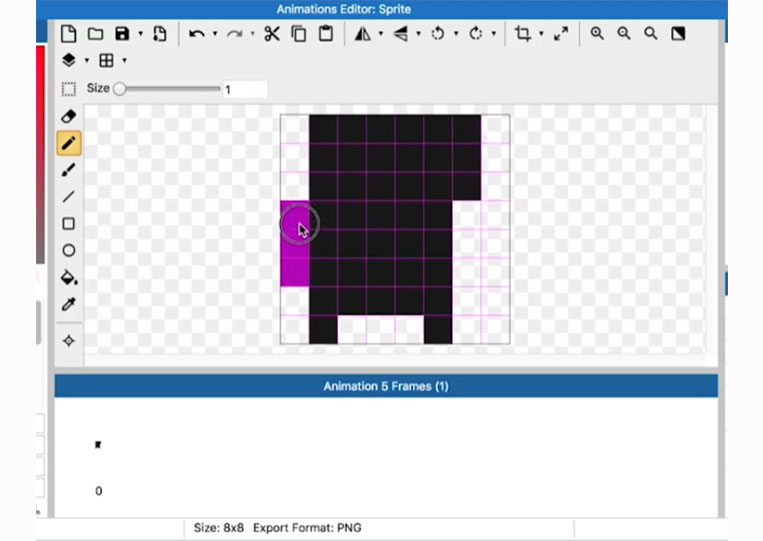Open the crop options dropdown arrow
763x541 pixels.
coord(541,34)
